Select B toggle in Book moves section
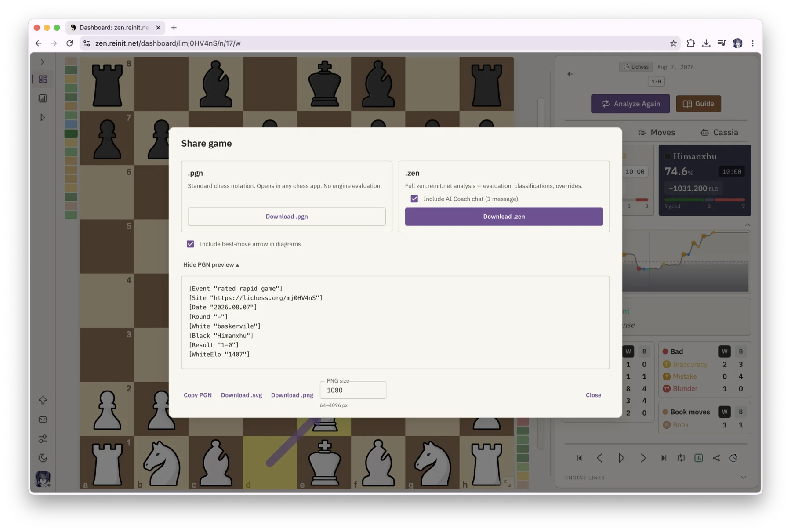The height and width of the screenshot is (532, 791). pyautogui.click(x=740, y=412)
